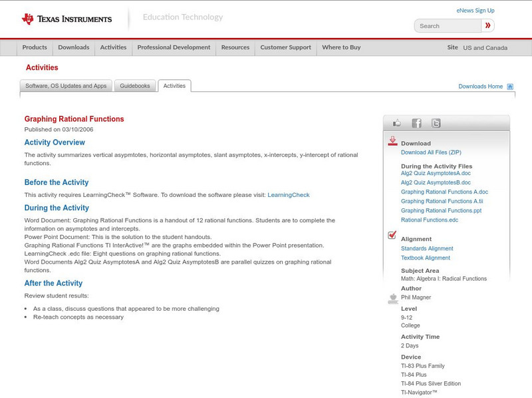This screenshot has width=532, height=398.
Task: Click the Before the Activity heading
Action: (57, 182)
